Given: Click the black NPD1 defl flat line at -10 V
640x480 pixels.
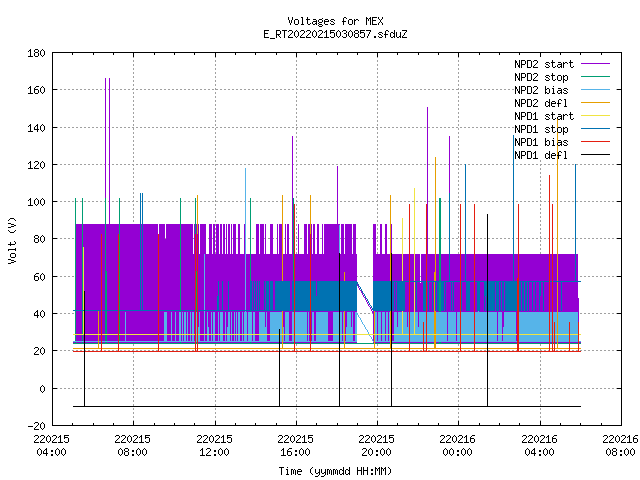Looking at the screenshot, I should [x=327, y=406].
